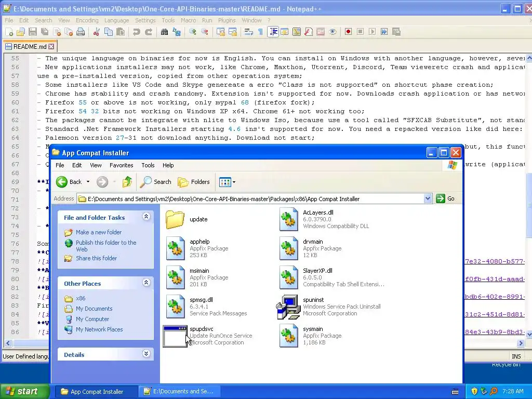532x399 pixels.
Task: Click the Open file toolbar icon
Action: 21,32
